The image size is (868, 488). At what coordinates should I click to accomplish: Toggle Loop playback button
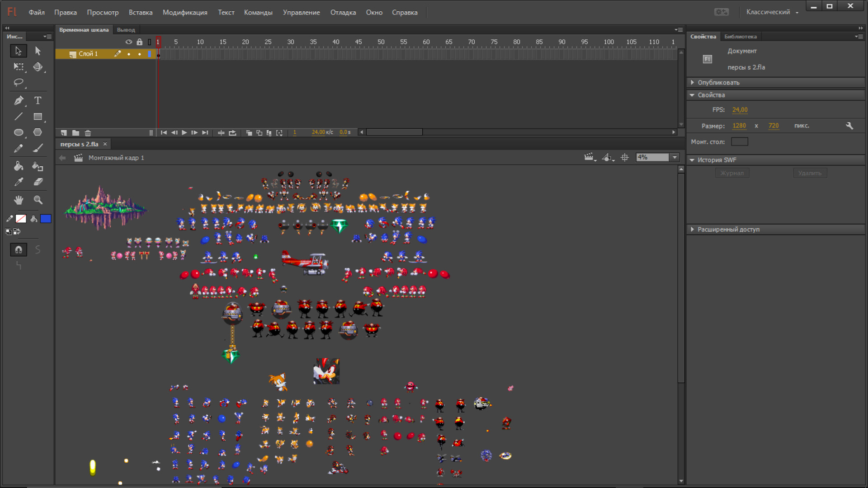pos(232,132)
